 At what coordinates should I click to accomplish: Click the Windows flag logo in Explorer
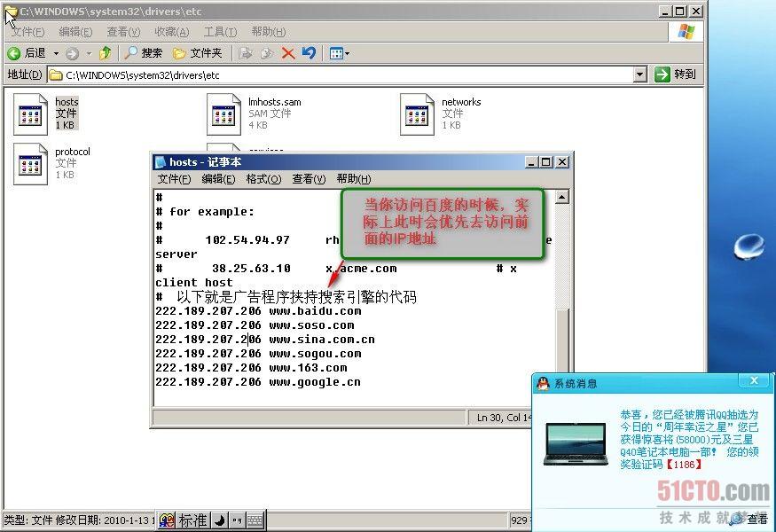(686, 32)
